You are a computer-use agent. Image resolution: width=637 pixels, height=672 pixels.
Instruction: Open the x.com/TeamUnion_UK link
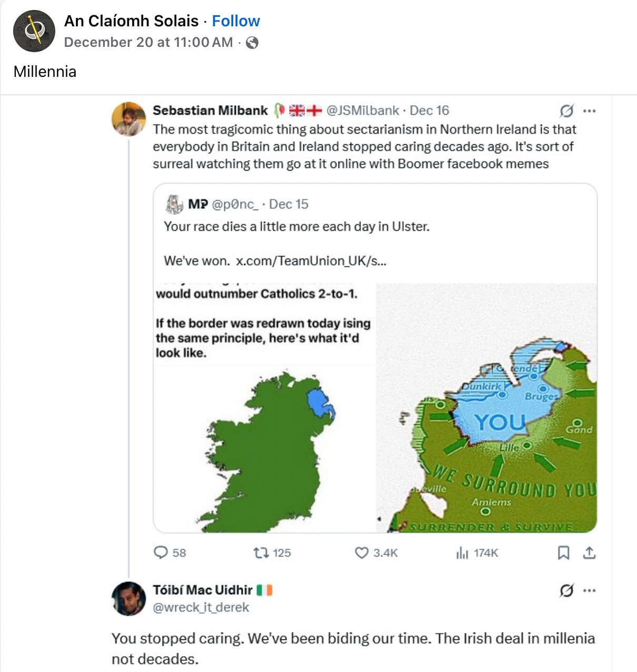311,261
